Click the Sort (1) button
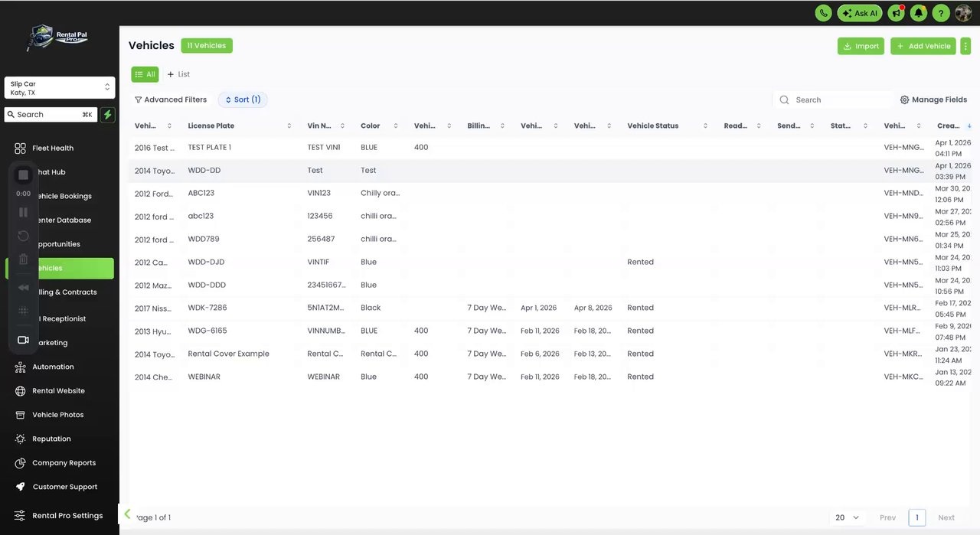The height and width of the screenshot is (535, 980). [x=243, y=99]
